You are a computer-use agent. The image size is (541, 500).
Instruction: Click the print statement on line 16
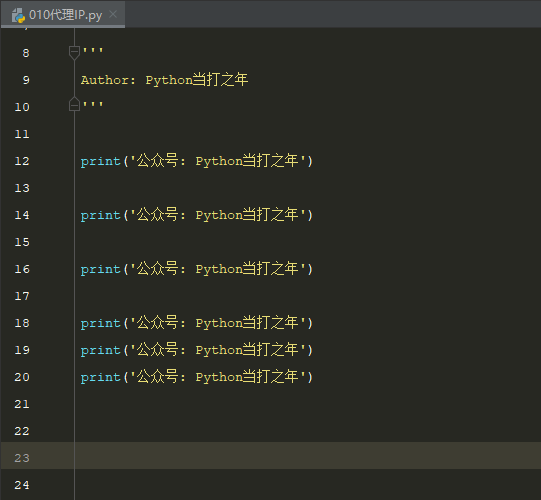coord(197,269)
